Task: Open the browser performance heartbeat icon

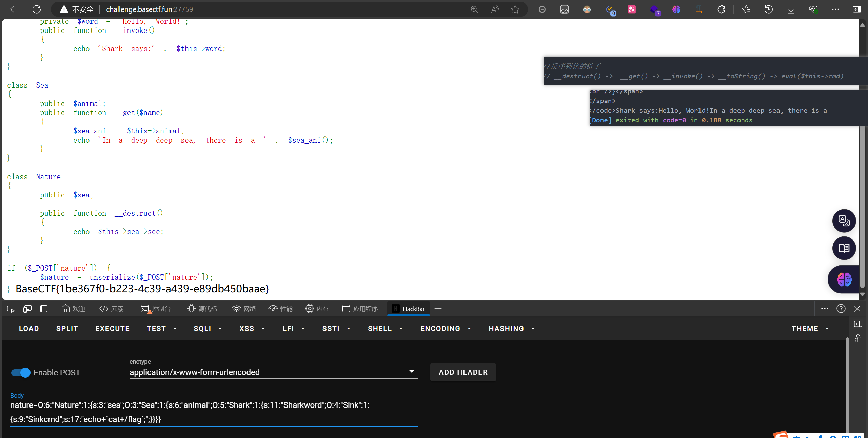Action: click(813, 9)
